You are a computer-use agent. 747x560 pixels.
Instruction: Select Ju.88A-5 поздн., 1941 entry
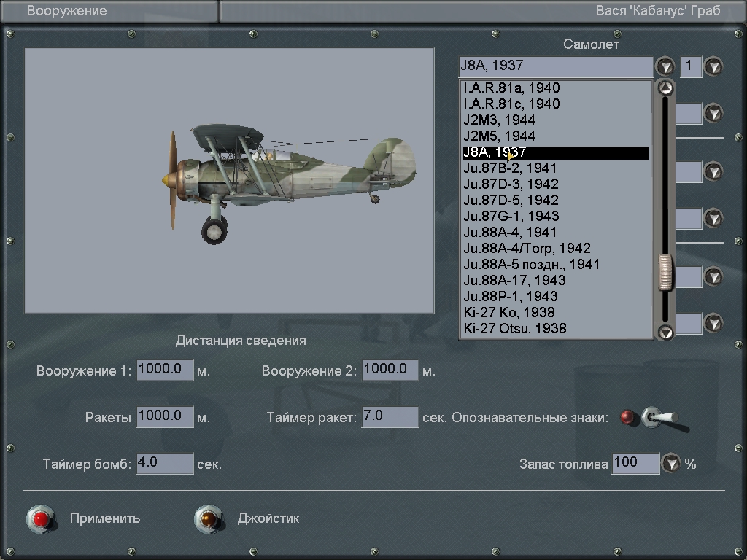556,264
